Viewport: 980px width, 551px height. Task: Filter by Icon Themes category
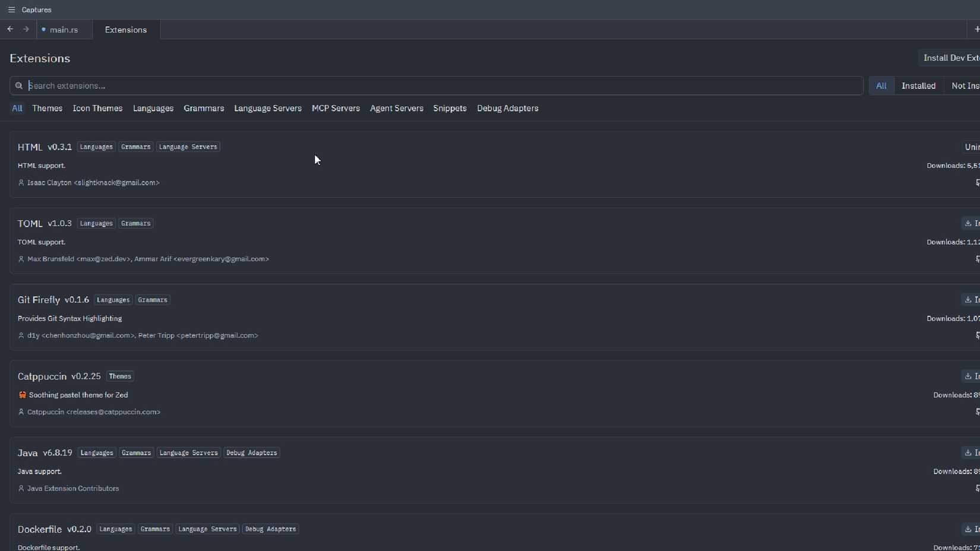97,108
